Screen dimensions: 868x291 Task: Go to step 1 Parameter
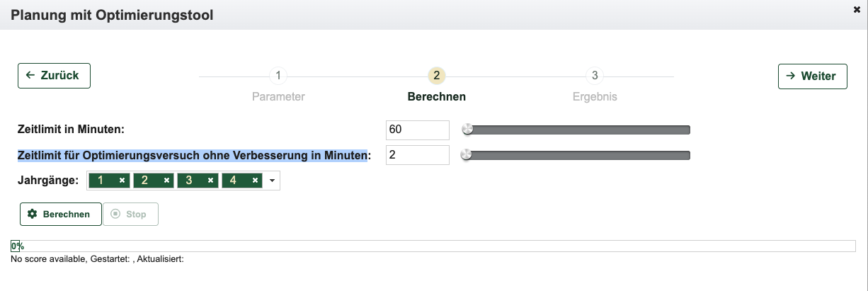pyautogui.click(x=278, y=76)
